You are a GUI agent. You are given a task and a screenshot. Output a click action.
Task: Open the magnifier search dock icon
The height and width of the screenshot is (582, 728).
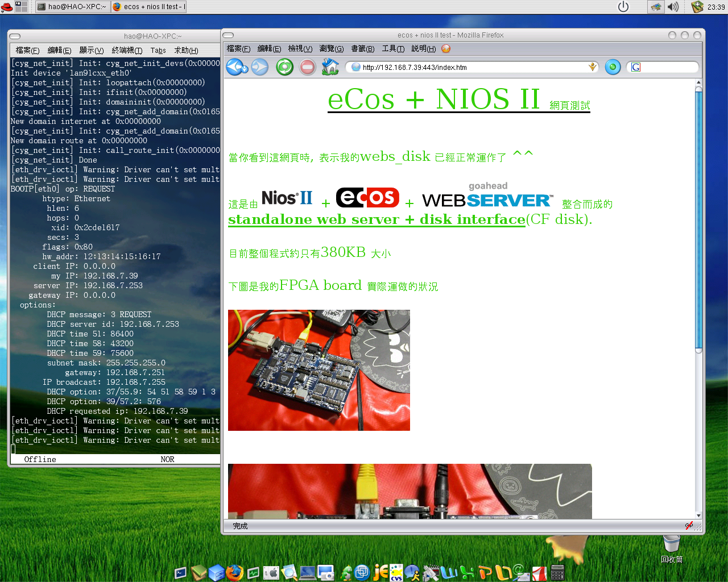point(289,572)
